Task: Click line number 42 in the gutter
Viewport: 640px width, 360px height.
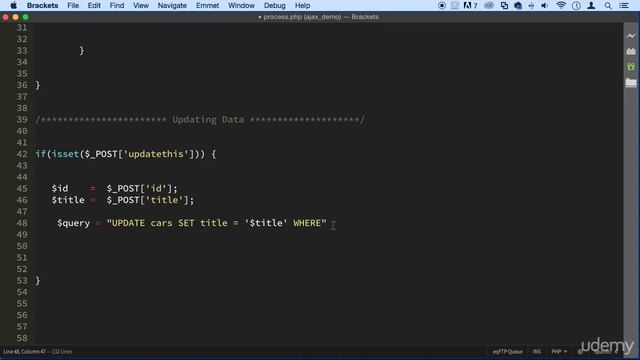Action: coord(22,154)
